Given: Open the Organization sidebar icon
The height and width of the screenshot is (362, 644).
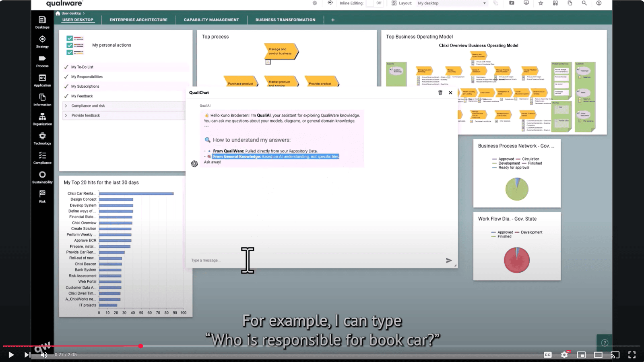Looking at the screenshot, I should click(42, 119).
